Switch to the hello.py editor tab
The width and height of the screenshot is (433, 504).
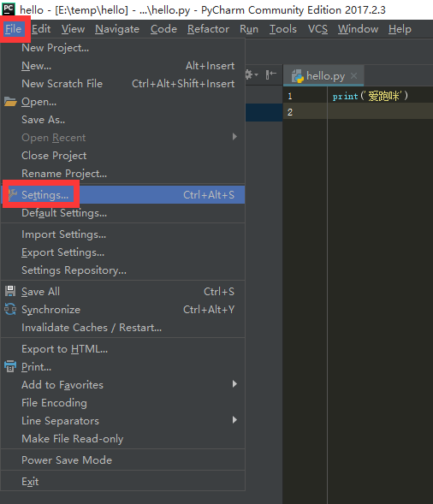tap(323, 76)
